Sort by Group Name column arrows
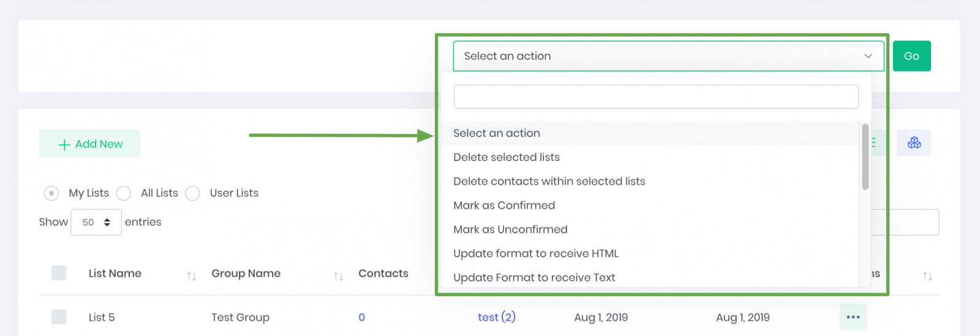980x336 pixels. coord(338,277)
